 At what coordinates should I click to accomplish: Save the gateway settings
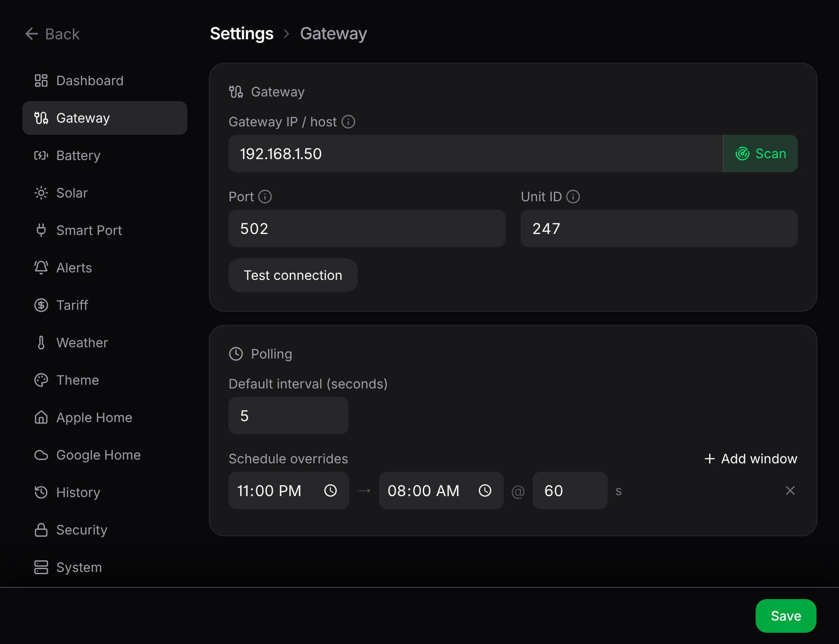786,616
